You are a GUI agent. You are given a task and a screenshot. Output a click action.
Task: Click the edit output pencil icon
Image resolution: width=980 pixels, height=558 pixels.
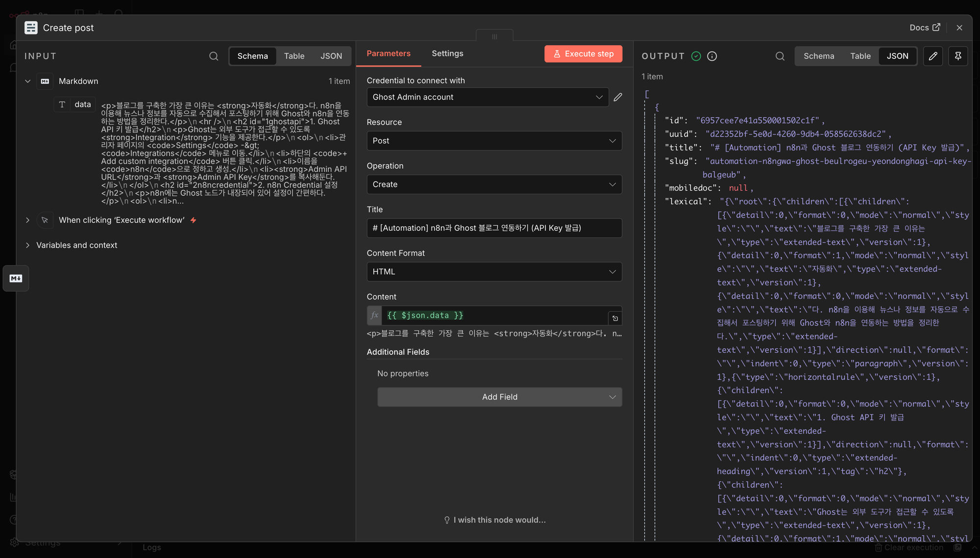pyautogui.click(x=933, y=56)
